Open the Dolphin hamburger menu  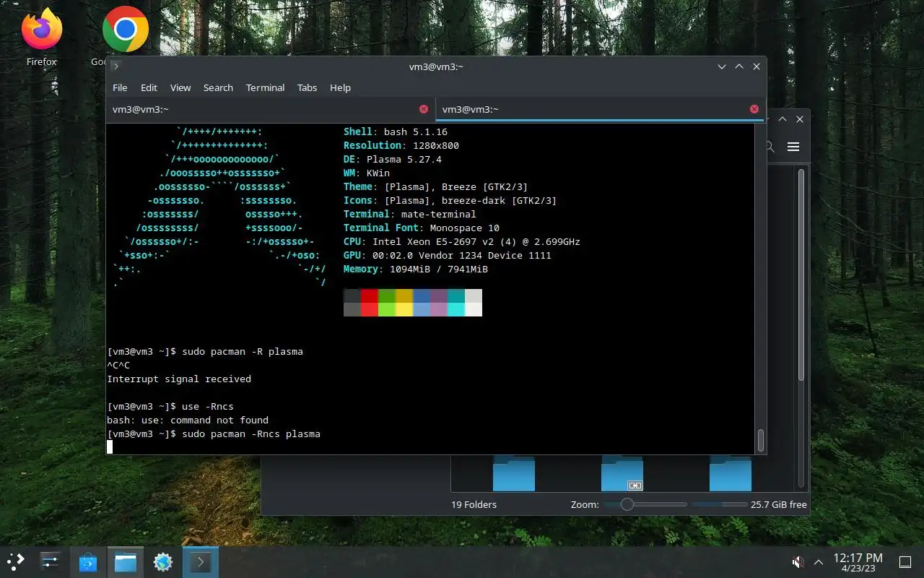[793, 147]
